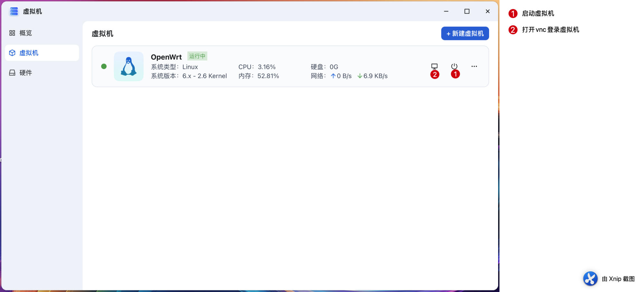Open the 硬件 sidebar section
The image size is (644, 292).
25,73
